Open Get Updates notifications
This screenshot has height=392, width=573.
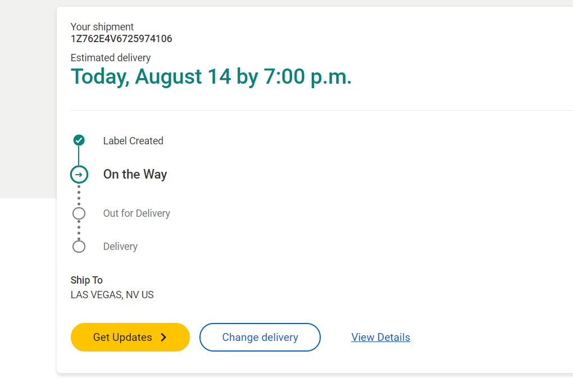tap(130, 337)
